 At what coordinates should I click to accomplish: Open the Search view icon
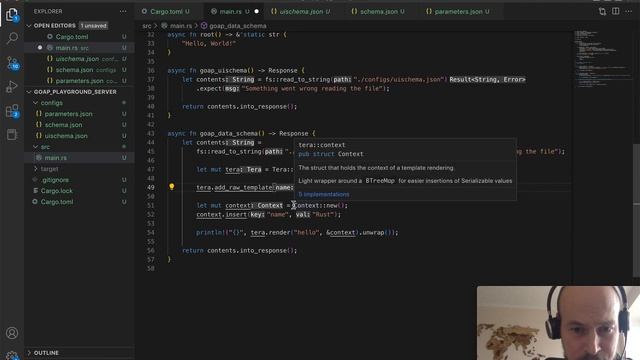click(12, 39)
